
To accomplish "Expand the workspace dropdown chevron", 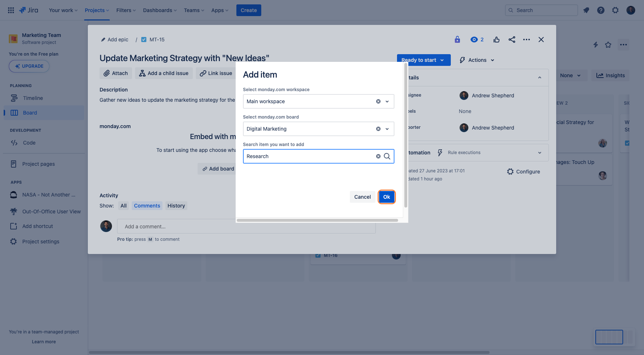I will tap(387, 101).
